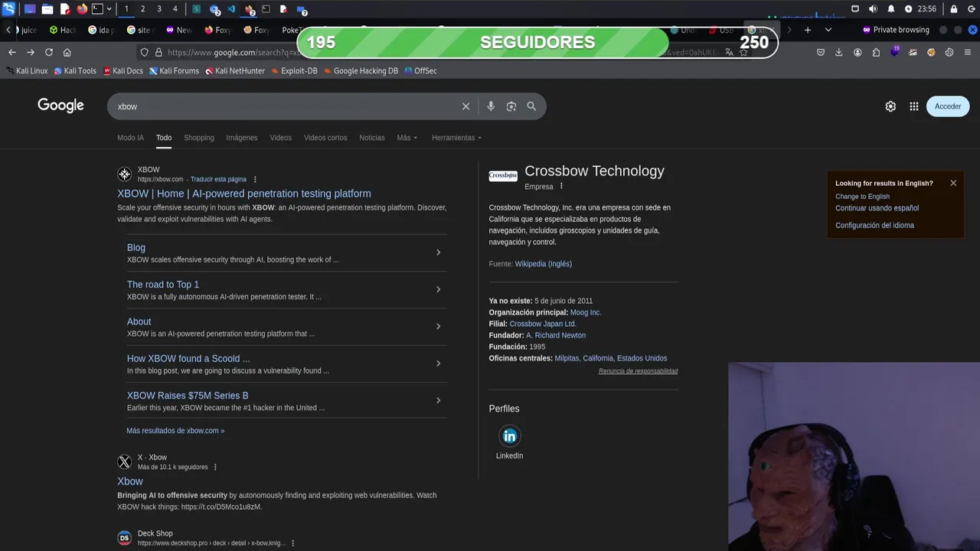
Task: Open the Kali application menu icon
Action: pos(8,9)
